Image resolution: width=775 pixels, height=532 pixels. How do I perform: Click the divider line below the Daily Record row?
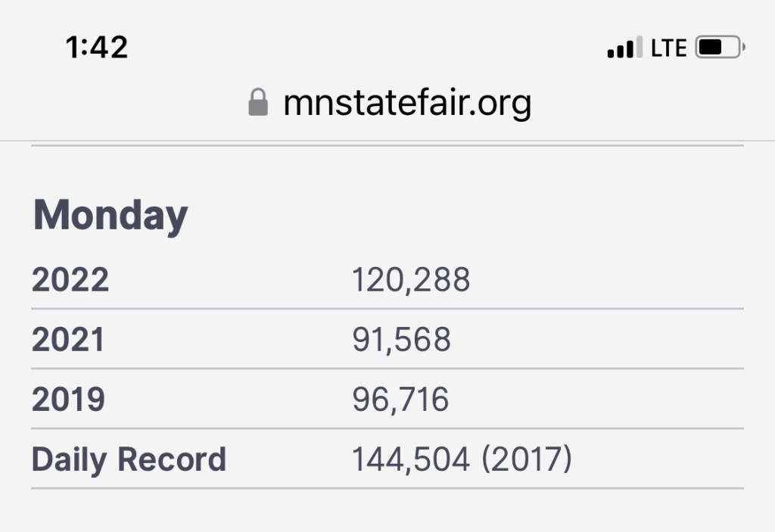click(x=387, y=488)
